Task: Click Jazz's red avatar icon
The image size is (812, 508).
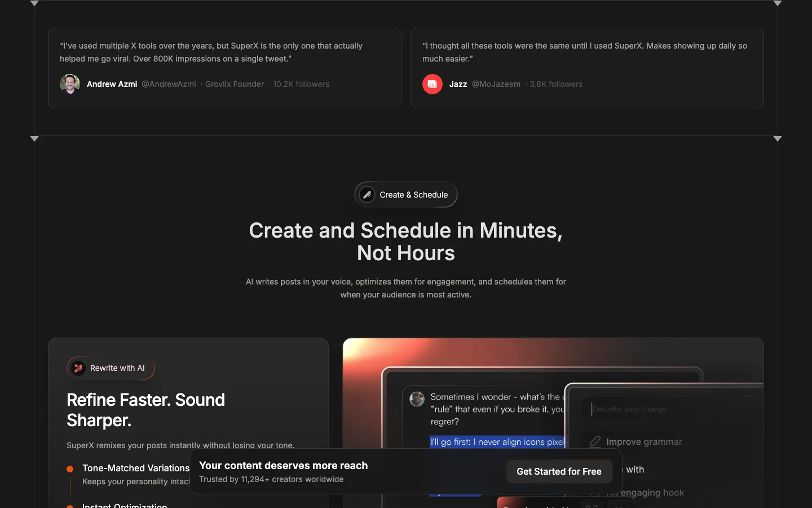Action: point(433,84)
